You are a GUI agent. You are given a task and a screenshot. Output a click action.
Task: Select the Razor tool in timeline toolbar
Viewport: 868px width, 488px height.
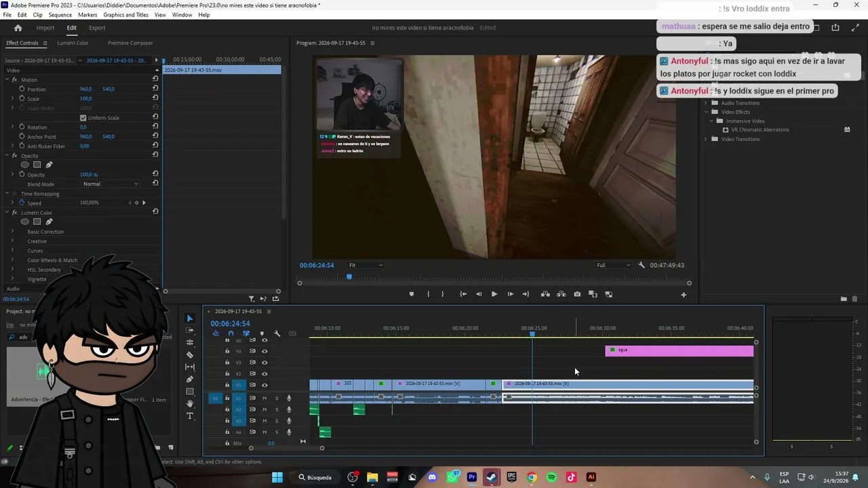(x=190, y=354)
